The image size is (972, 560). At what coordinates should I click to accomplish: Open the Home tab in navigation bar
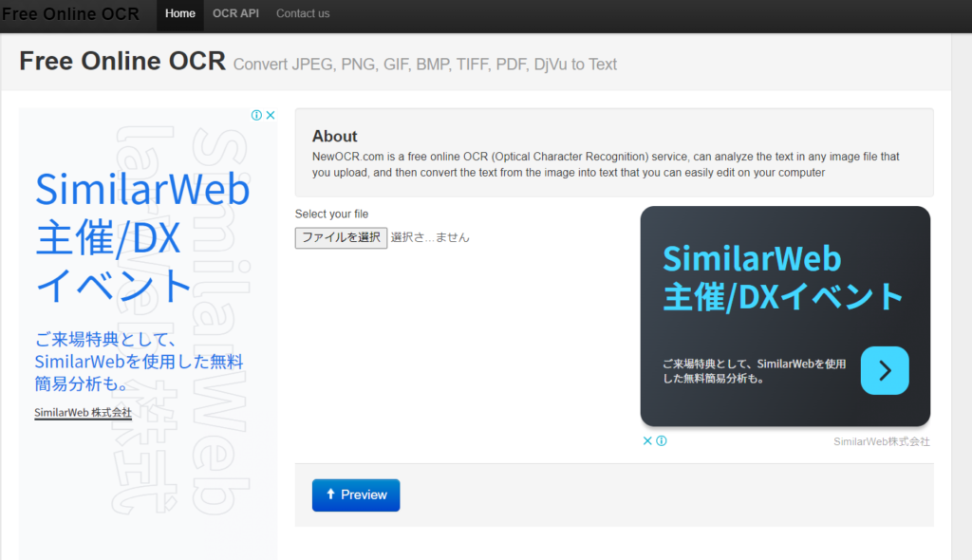coord(179,13)
